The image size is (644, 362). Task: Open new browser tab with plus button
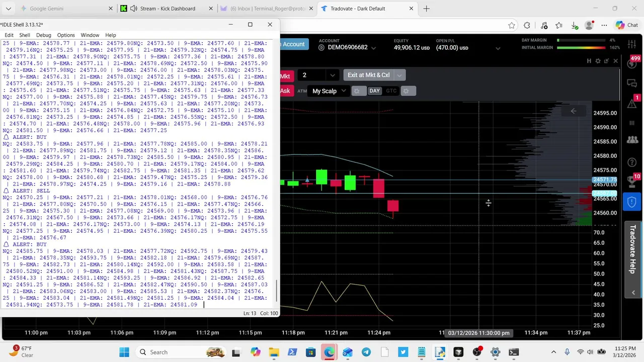point(426,9)
